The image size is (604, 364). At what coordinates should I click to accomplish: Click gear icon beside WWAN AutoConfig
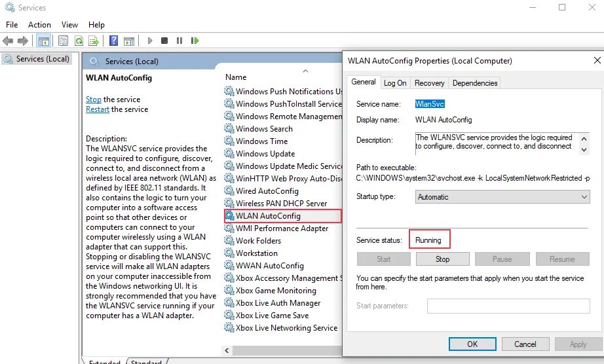[229, 265]
